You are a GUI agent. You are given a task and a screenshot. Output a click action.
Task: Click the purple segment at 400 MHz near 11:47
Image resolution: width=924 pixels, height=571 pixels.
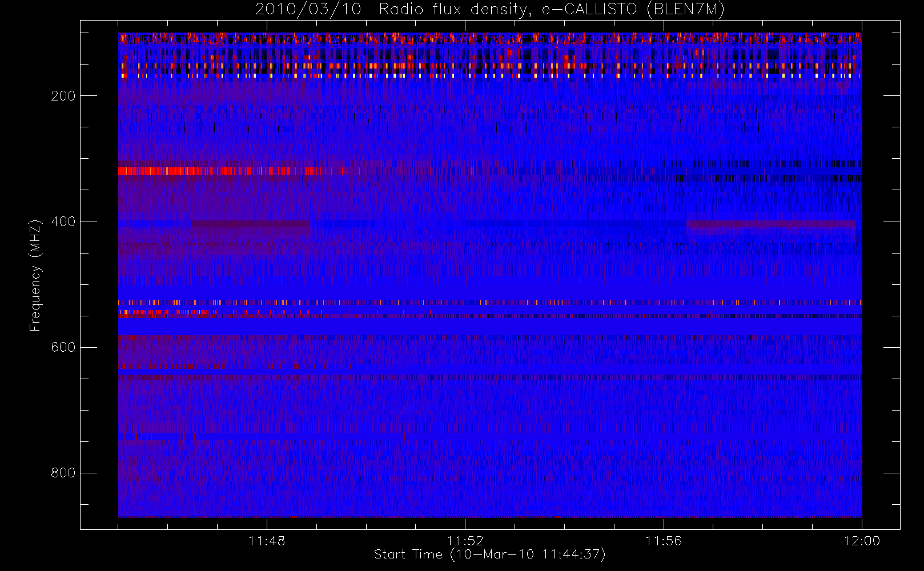(250, 224)
